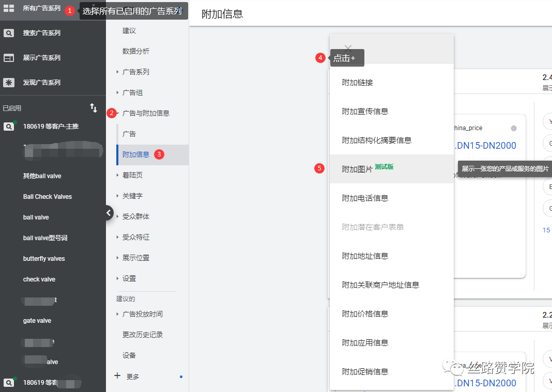The image size is (552, 392).
Task: Expand the 着陆页 section
Action: [x=118, y=175]
